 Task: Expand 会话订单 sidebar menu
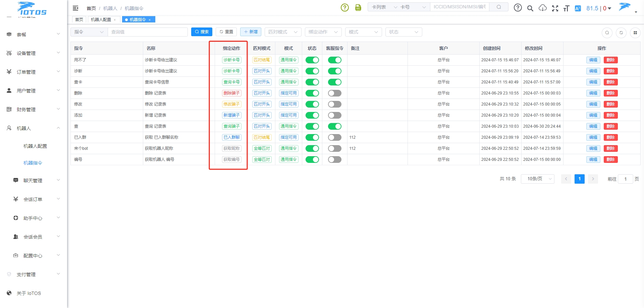(x=34, y=199)
